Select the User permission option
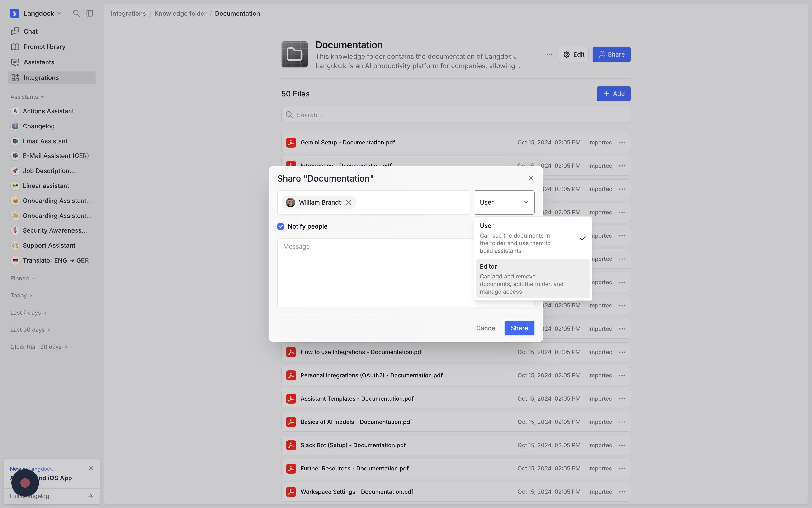The image size is (812, 508). click(532, 238)
